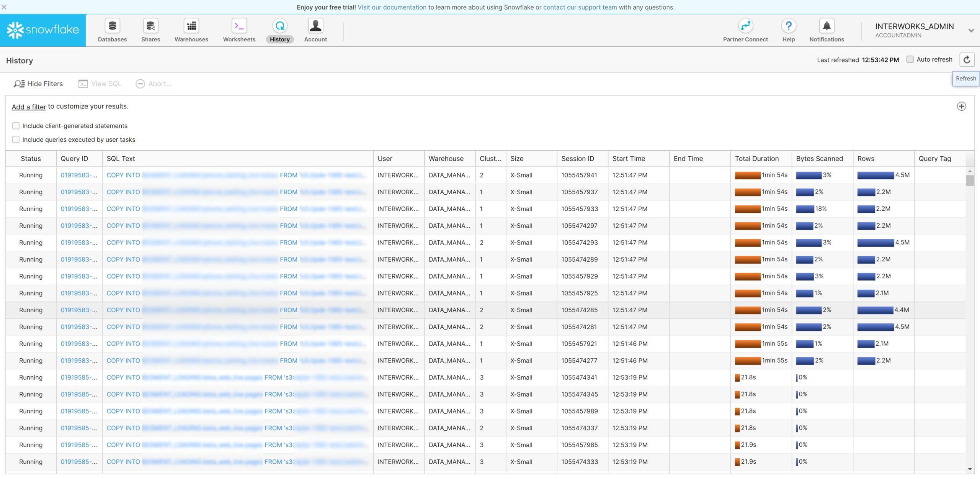Open Partner Connect
The image size is (980, 479).
pyautogui.click(x=745, y=30)
